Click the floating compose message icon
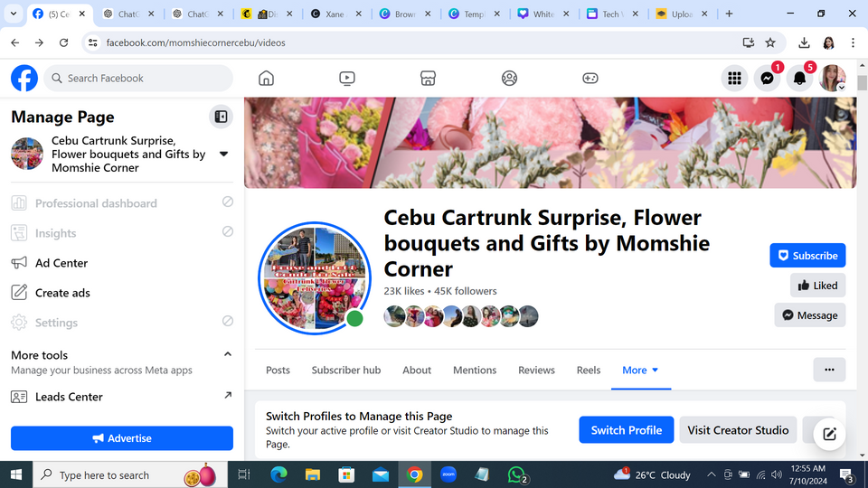This screenshot has width=868, height=488. [x=829, y=435]
